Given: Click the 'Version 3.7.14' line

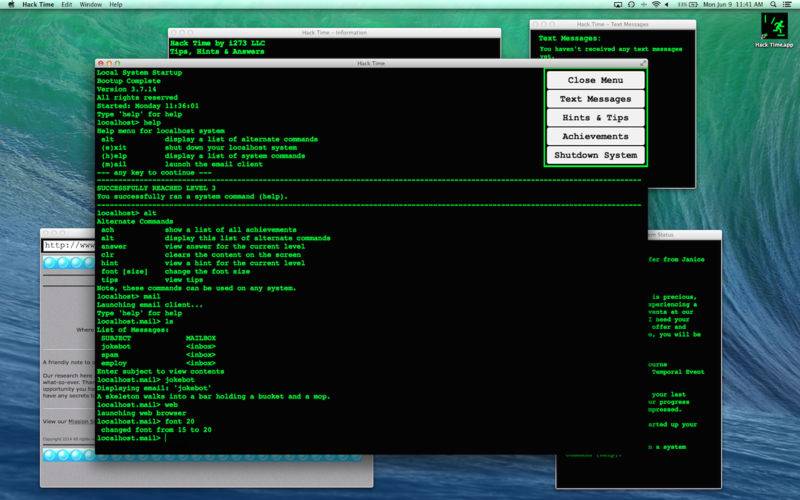Looking at the screenshot, I should click(x=127, y=89).
